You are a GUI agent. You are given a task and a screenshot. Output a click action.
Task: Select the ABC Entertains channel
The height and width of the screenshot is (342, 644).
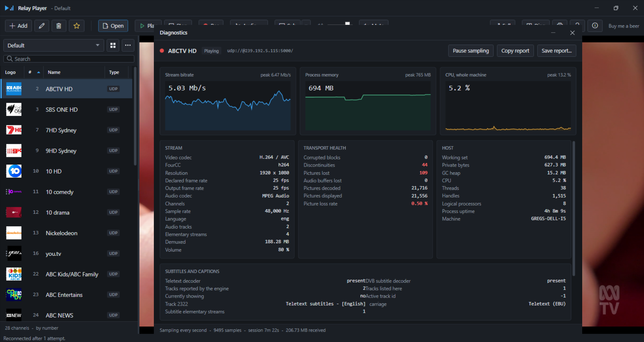pos(67,295)
